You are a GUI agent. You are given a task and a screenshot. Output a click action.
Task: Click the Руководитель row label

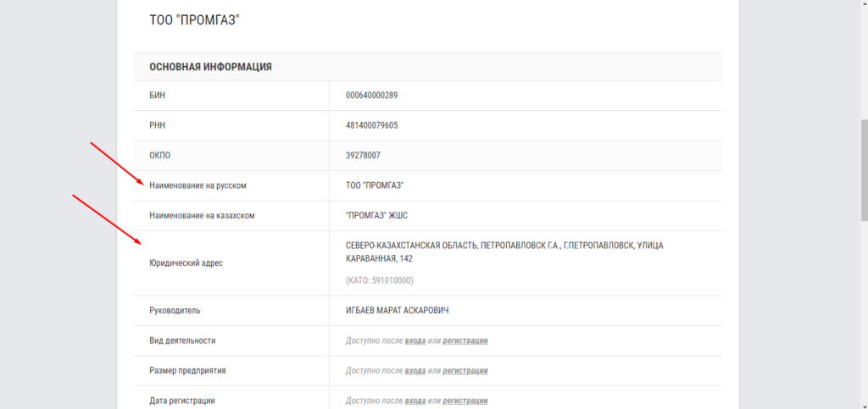pos(175,311)
